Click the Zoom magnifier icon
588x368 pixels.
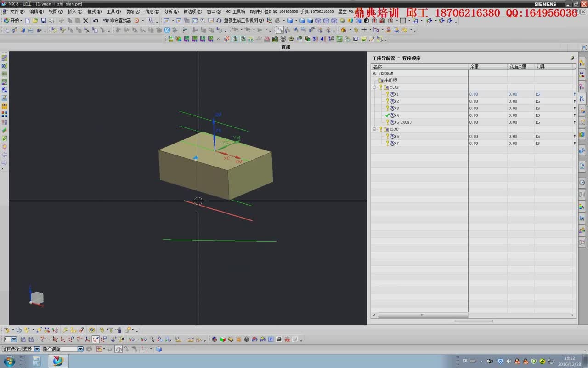203,21
